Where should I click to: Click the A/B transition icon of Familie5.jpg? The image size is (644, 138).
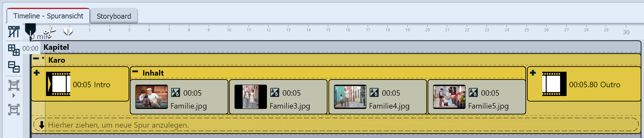click(x=473, y=93)
